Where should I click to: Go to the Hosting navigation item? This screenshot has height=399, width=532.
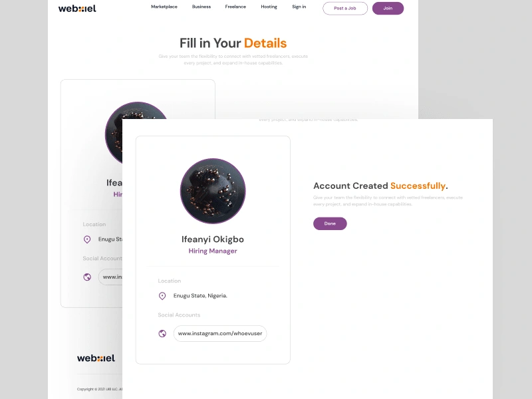click(269, 7)
